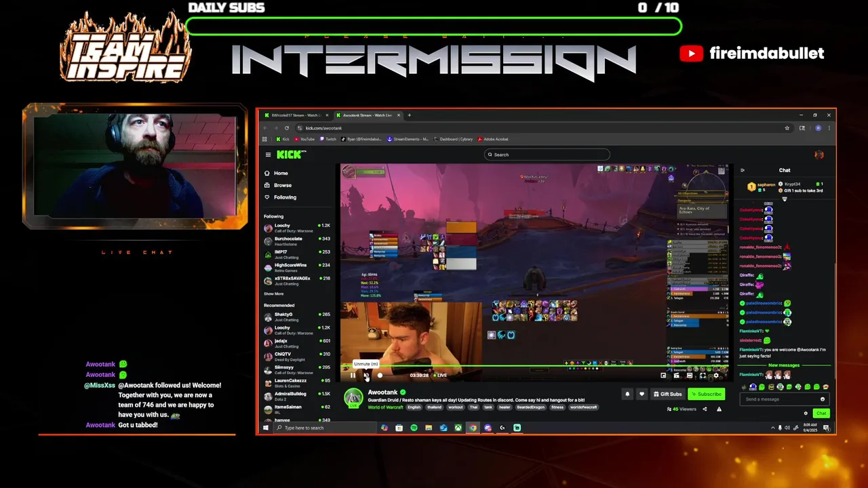Report stream using the warning triangle icon

coord(719,409)
